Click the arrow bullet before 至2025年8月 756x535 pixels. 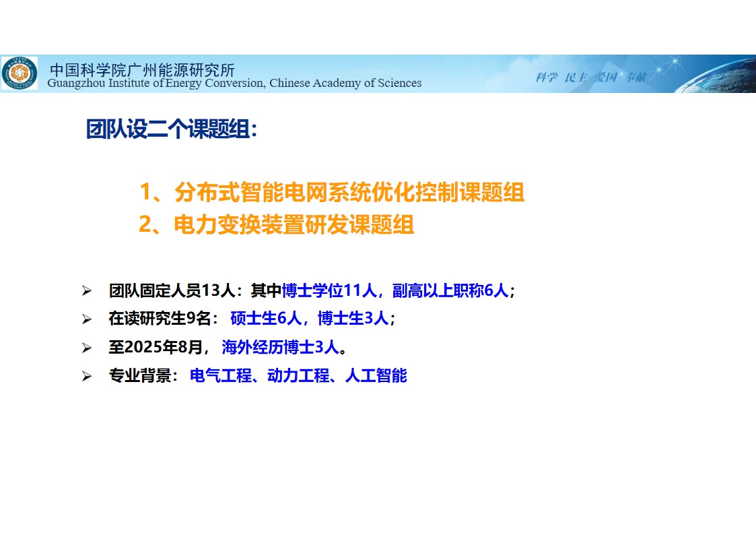pyautogui.click(x=86, y=348)
